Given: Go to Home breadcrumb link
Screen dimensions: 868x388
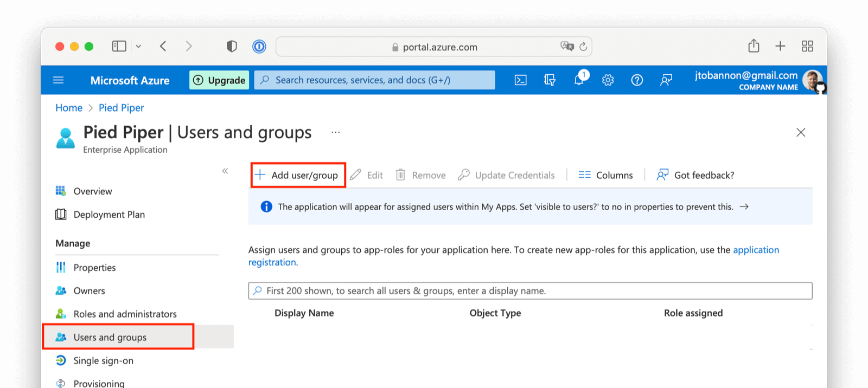Looking at the screenshot, I should [69, 108].
